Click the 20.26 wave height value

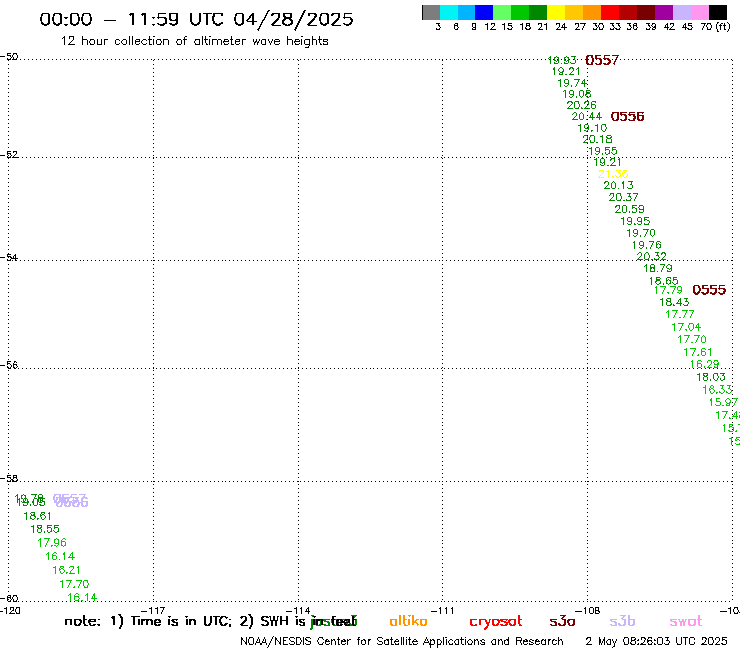point(581,105)
